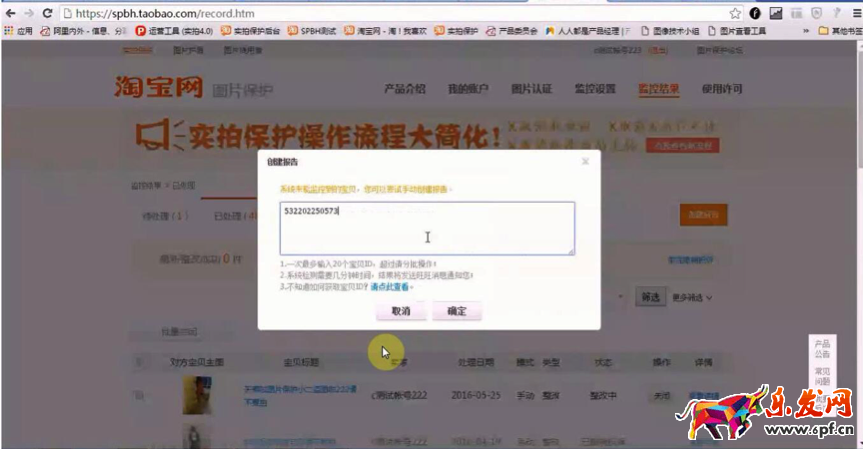Open 常见问题 in the right side panel
Screen dimensions: 864x450
tap(822, 376)
